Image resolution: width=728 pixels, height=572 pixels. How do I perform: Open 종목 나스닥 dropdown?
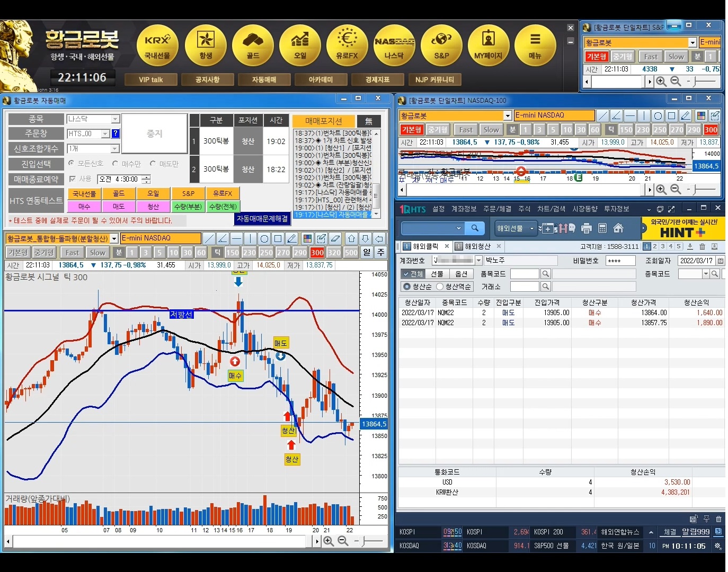click(116, 119)
